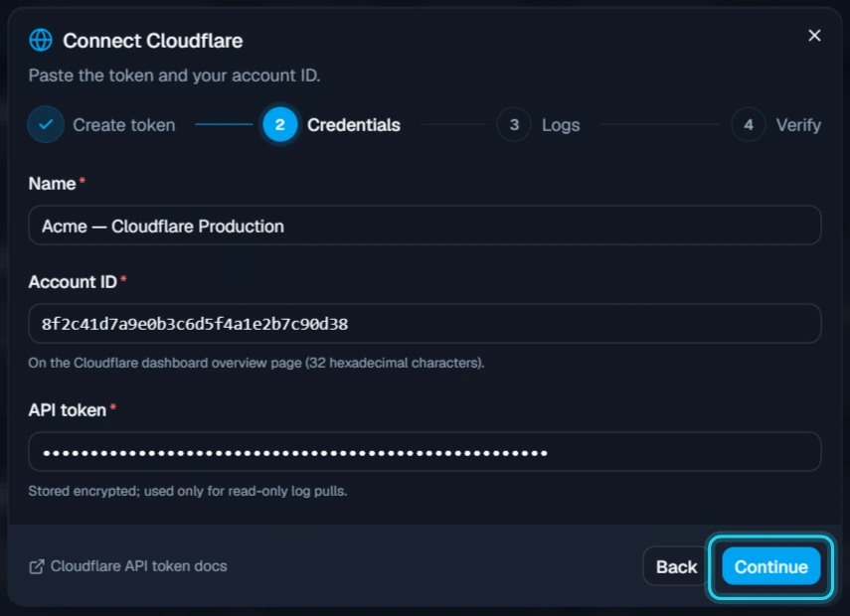The height and width of the screenshot is (616, 850).
Task: Click the 'Stored encrypted' helper text
Action: (188, 492)
